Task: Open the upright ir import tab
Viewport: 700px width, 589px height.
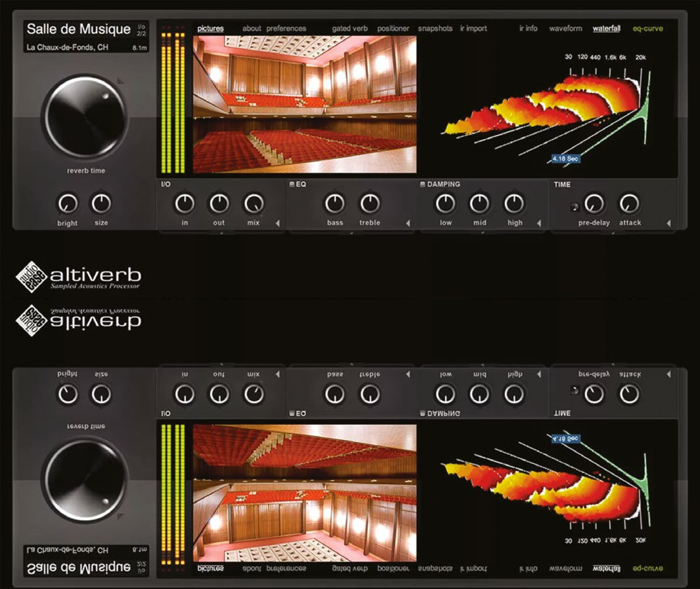Action: (x=473, y=29)
